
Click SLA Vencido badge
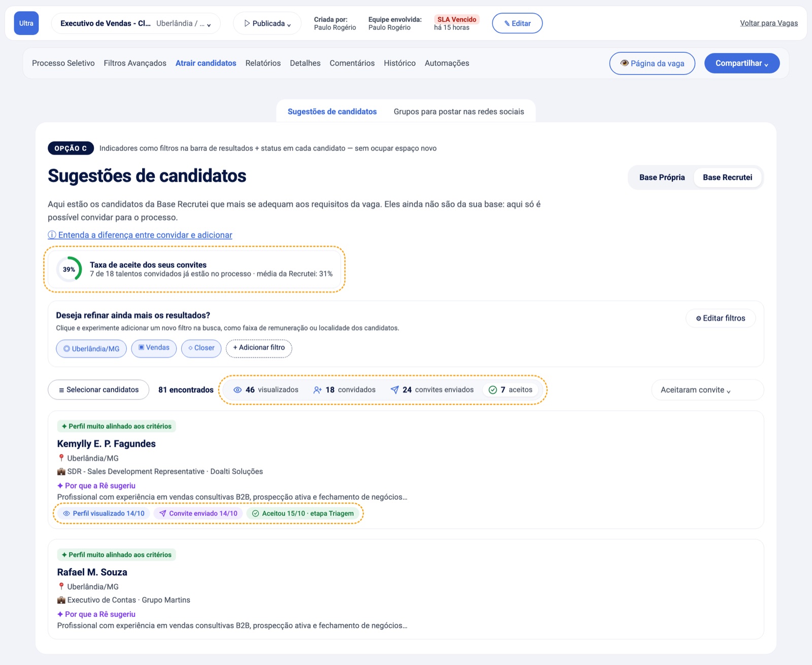(x=457, y=19)
